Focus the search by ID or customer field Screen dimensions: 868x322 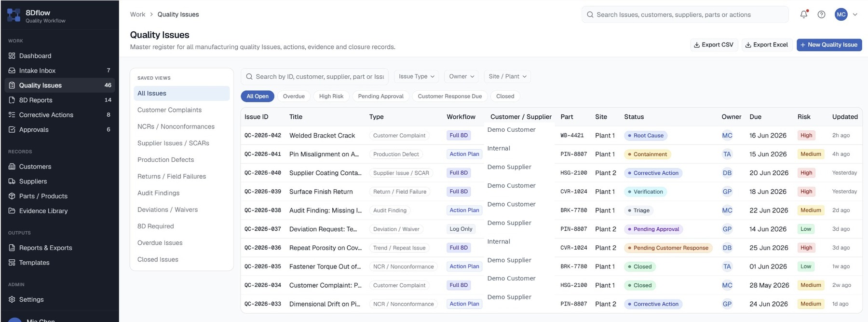click(314, 77)
